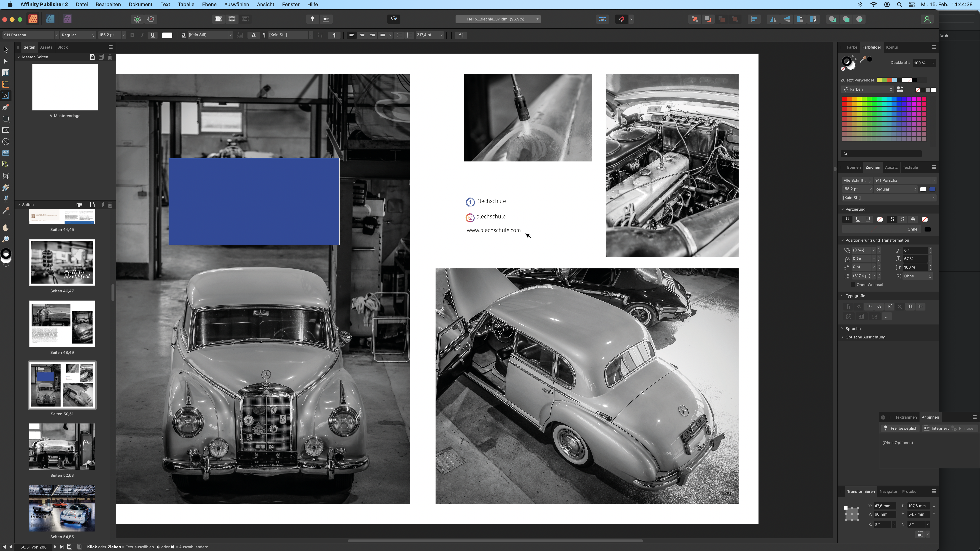
Task: Select the Move tool in the toolbox
Action: click(x=6, y=49)
